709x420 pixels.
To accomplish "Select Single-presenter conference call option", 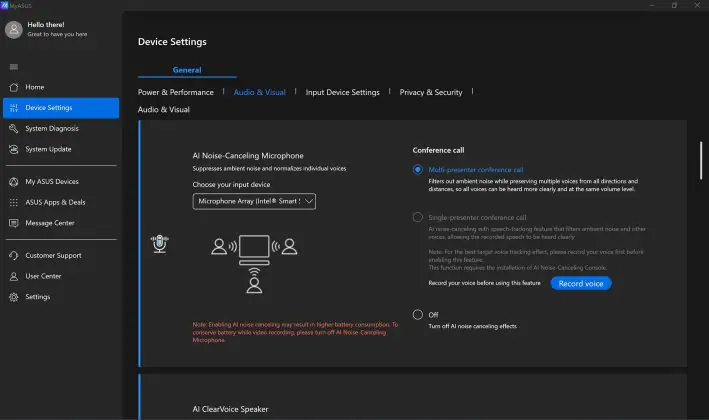I will pos(418,217).
